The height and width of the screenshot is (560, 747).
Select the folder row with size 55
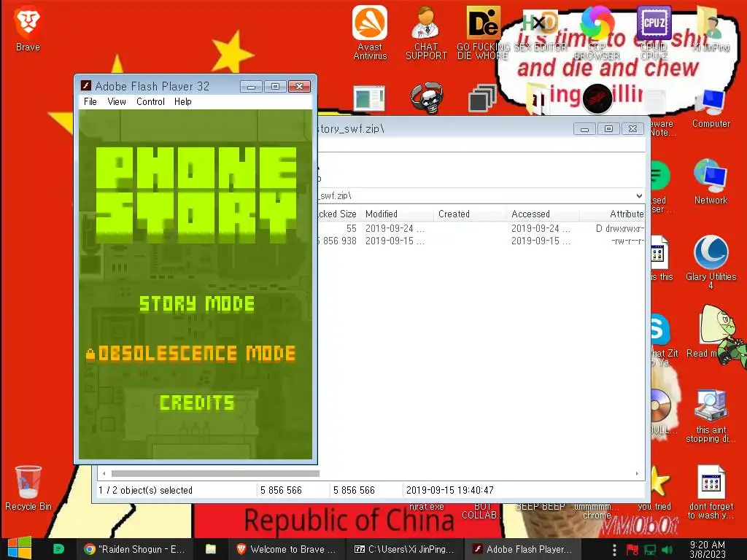481,228
